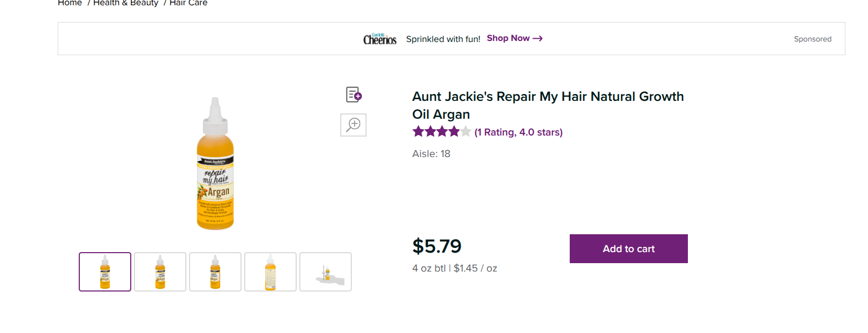Click the $5.79 price text

pyautogui.click(x=437, y=246)
